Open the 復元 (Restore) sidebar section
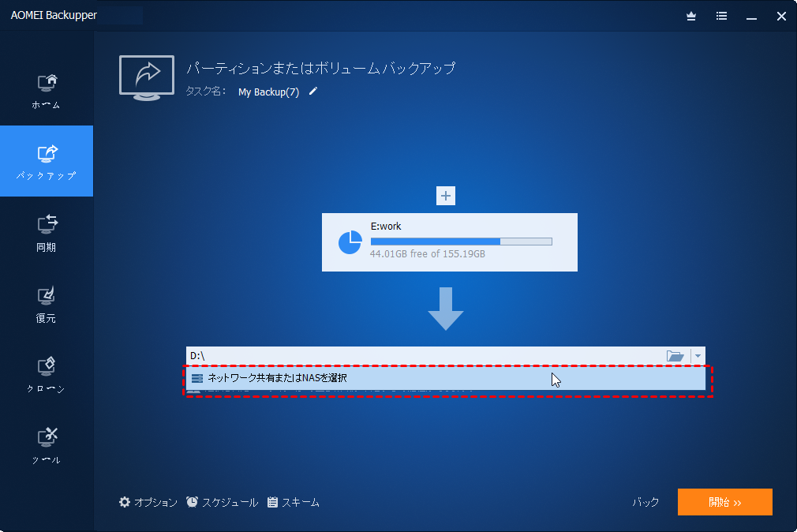Image resolution: width=797 pixels, height=532 pixels. pyautogui.click(x=47, y=304)
